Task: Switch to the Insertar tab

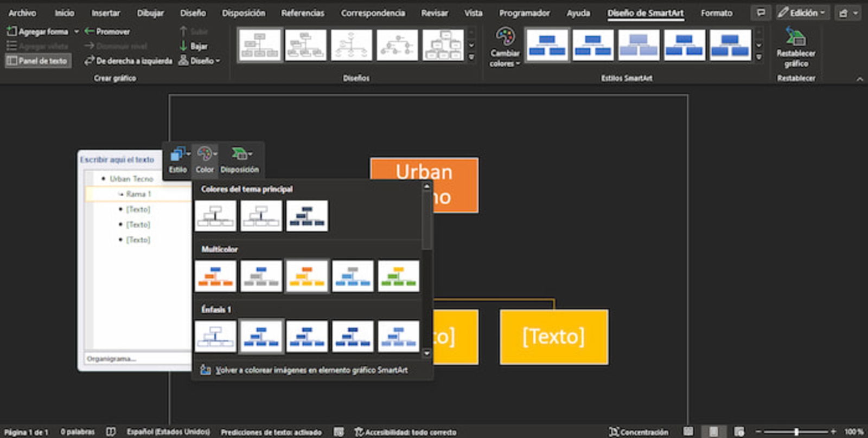Action: 106,13
